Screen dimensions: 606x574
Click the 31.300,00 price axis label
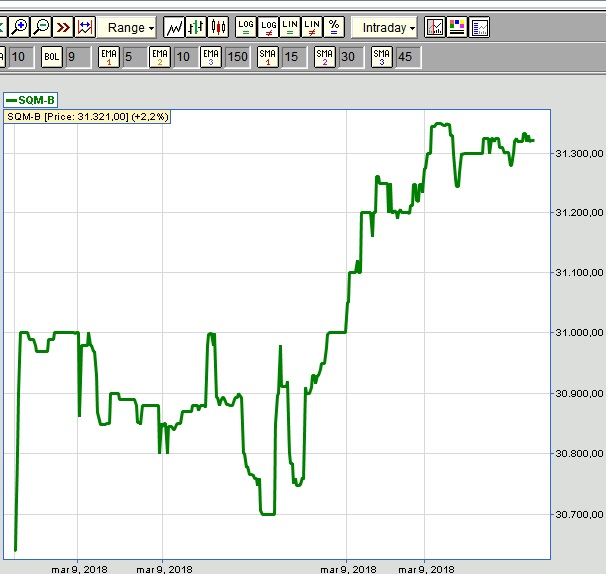click(579, 154)
